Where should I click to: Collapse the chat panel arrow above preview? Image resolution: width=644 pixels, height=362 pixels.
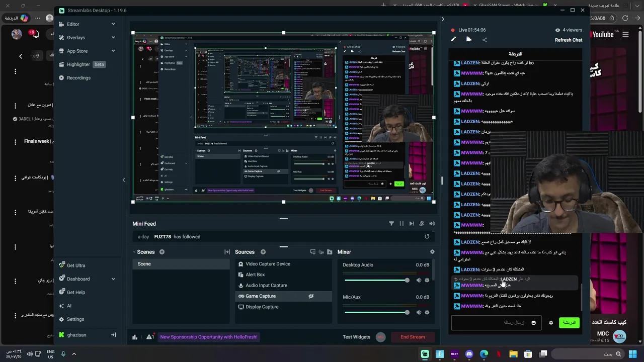pyautogui.click(x=443, y=19)
